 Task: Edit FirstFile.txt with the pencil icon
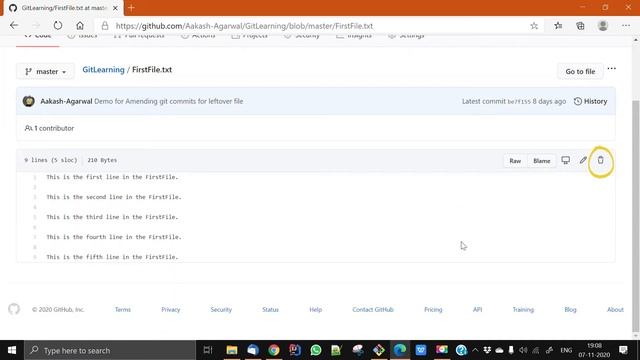click(583, 160)
